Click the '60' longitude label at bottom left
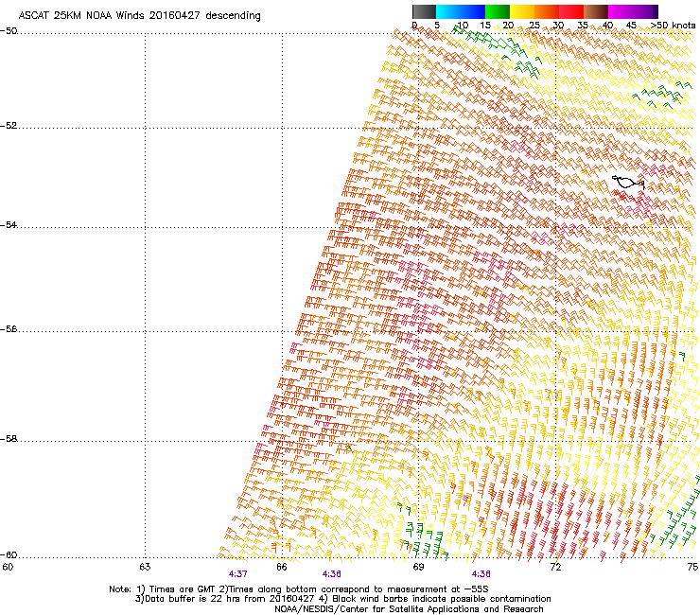Screen dimensions: 700x615 click(x=8, y=567)
